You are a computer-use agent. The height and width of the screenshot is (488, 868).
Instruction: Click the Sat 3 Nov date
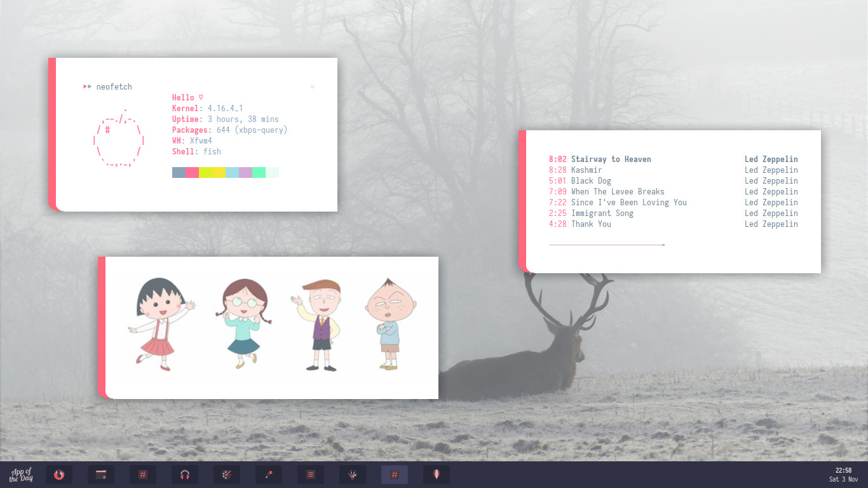pos(843,479)
